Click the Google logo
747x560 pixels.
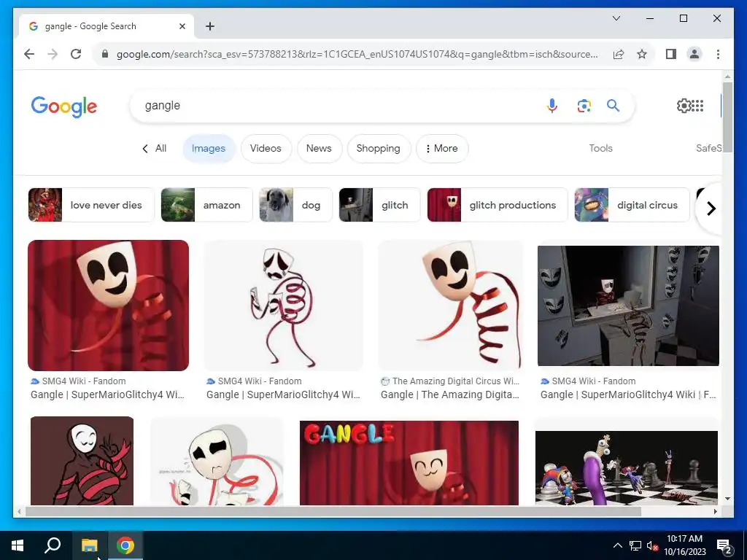click(64, 106)
